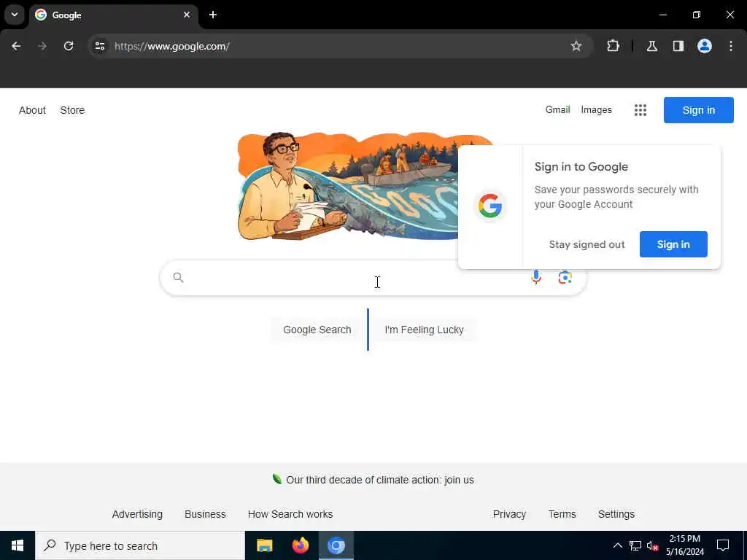747x560 pixels.
Task: Open Business footer link
Action: [x=205, y=514]
